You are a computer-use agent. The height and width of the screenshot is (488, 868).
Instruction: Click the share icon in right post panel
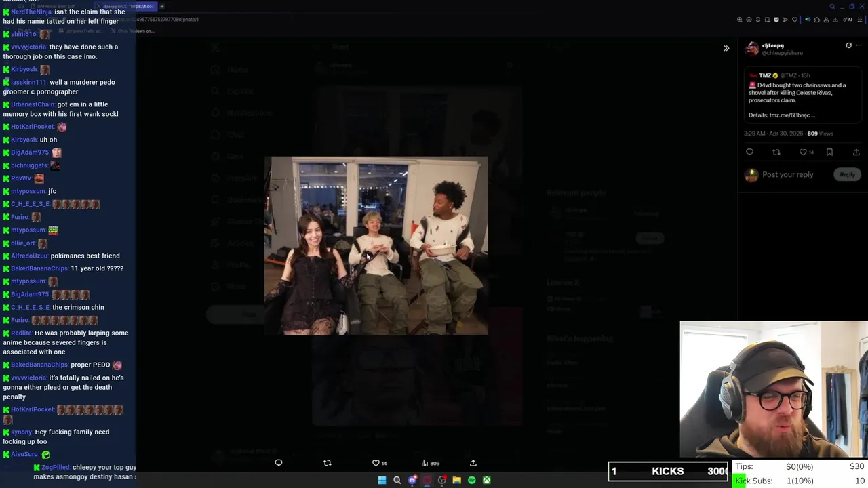tap(856, 152)
